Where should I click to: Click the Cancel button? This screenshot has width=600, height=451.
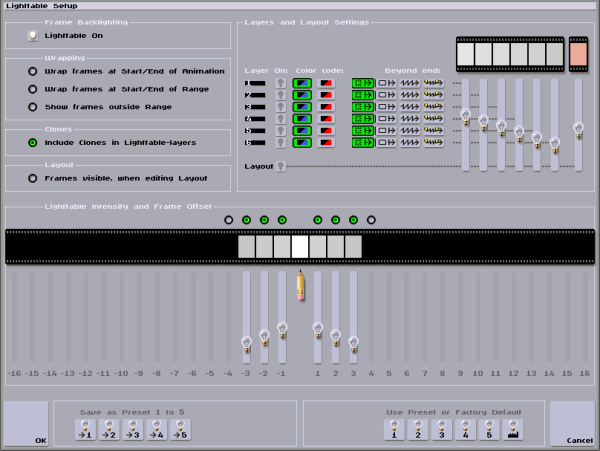tap(572, 423)
